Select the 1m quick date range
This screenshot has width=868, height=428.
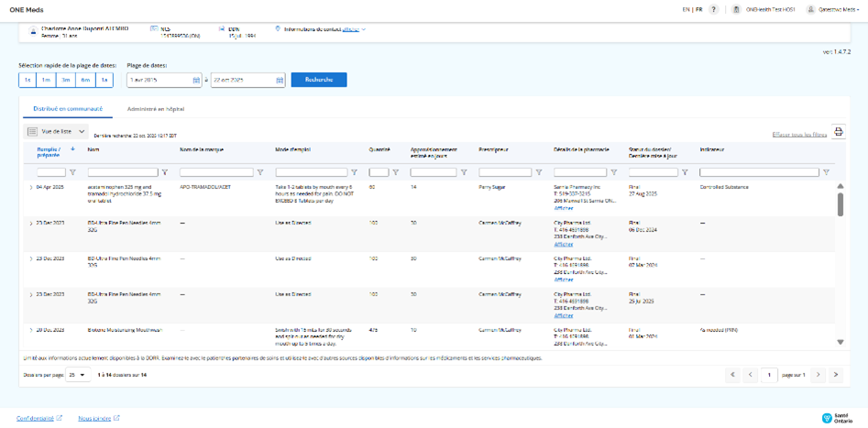click(46, 81)
